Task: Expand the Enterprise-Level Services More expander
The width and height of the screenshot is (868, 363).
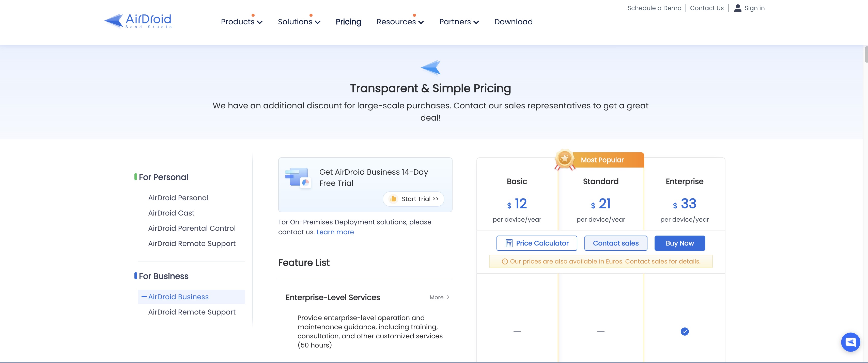Action: pyautogui.click(x=440, y=298)
